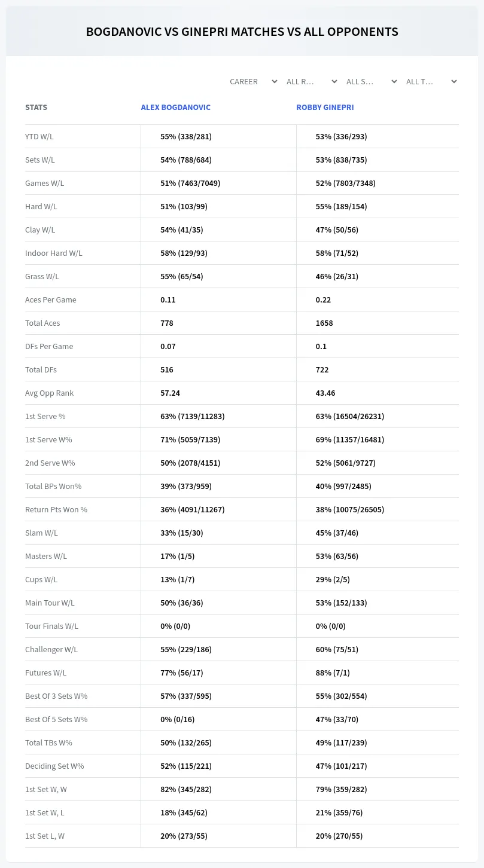The image size is (484, 868).
Task: Expand the ALL T... filter dropdown
Action: (x=431, y=81)
